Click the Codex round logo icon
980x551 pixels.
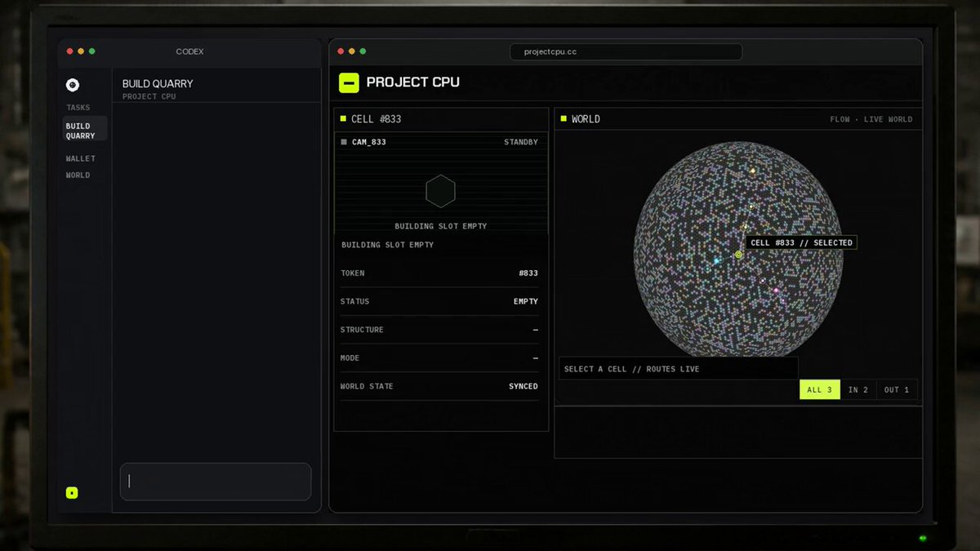pos(73,84)
